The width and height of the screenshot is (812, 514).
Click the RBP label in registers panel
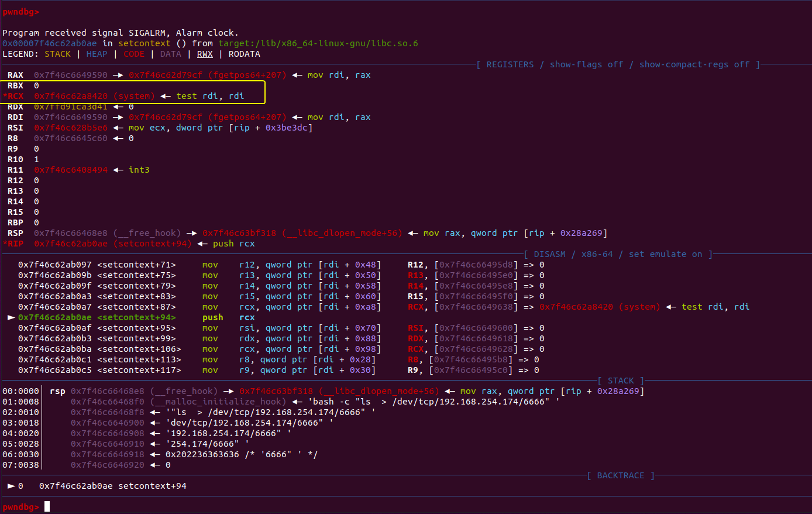point(15,222)
